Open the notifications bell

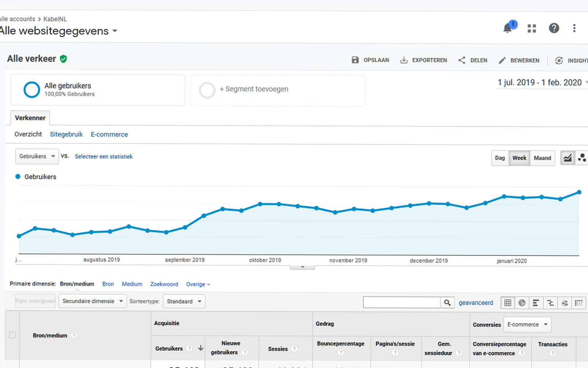(x=508, y=28)
